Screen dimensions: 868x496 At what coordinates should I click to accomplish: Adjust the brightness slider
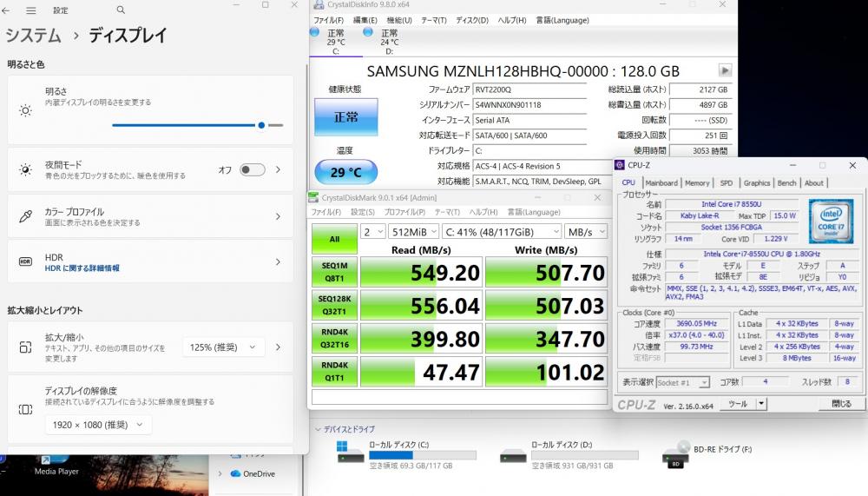point(198,125)
